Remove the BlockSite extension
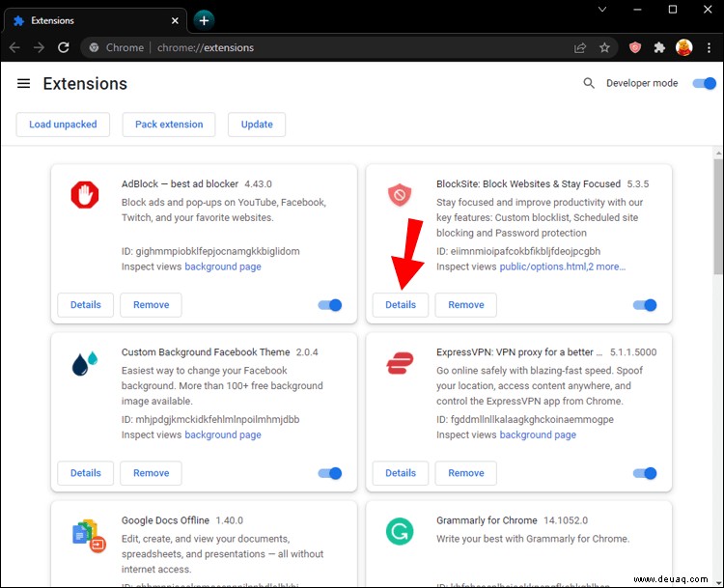 coord(466,305)
